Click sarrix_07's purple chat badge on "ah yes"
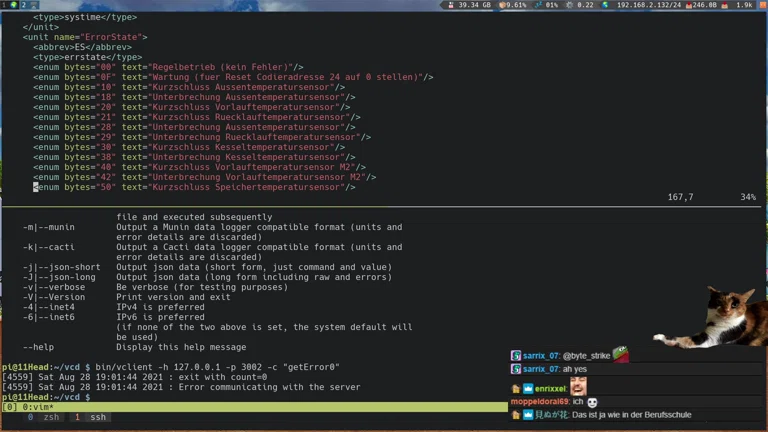Image resolution: width=768 pixels, height=432 pixels. [516, 369]
